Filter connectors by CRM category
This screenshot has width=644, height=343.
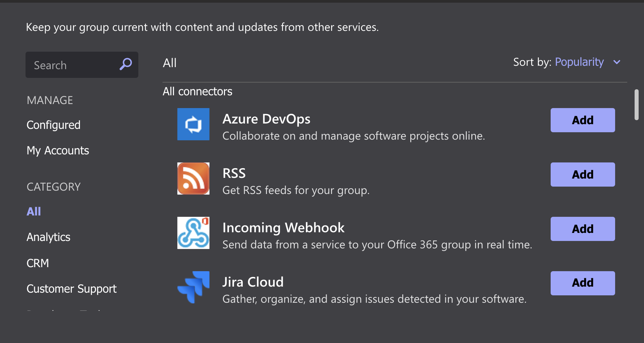coord(38,263)
